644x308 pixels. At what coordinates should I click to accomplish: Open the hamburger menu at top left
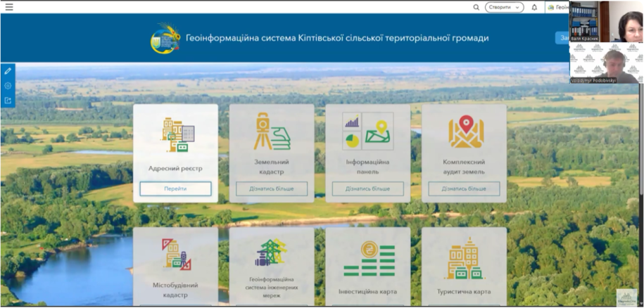(x=9, y=7)
